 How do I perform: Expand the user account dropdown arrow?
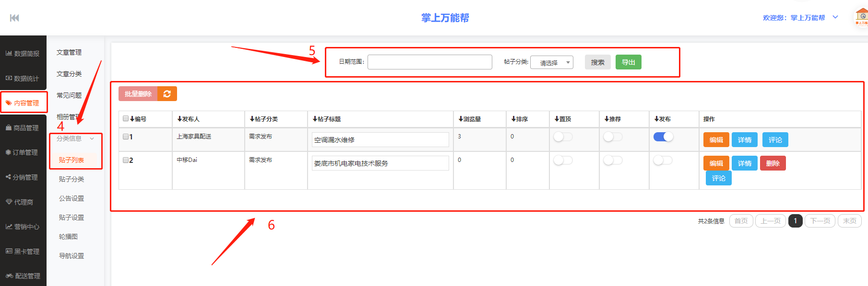[835, 17]
